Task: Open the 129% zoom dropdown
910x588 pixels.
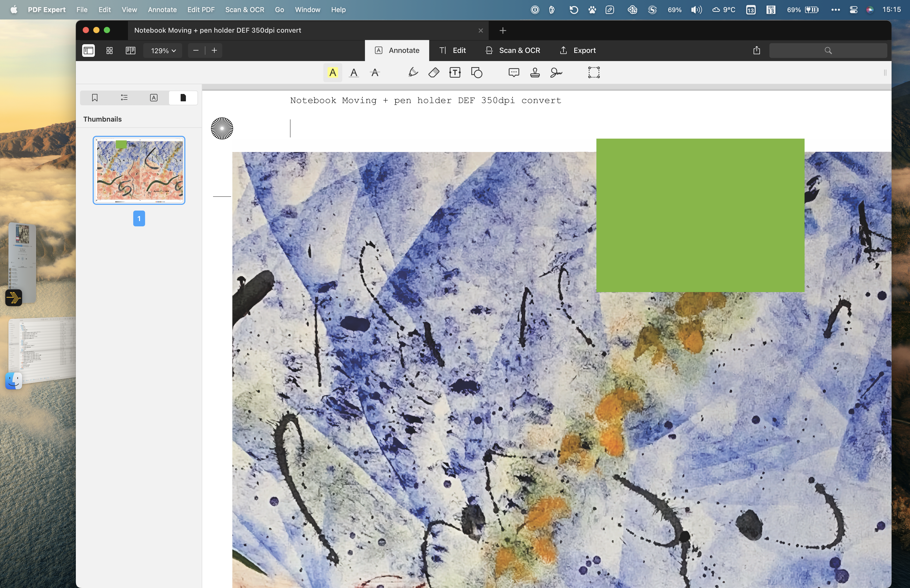Action: click(x=163, y=50)
